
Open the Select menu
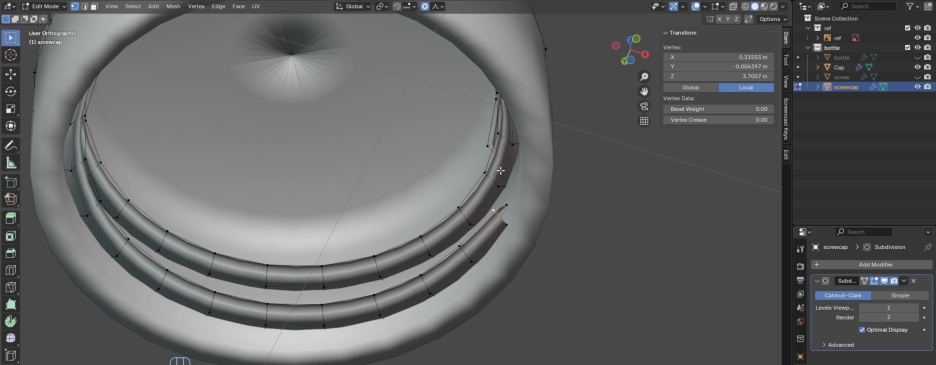pos(133,6)
